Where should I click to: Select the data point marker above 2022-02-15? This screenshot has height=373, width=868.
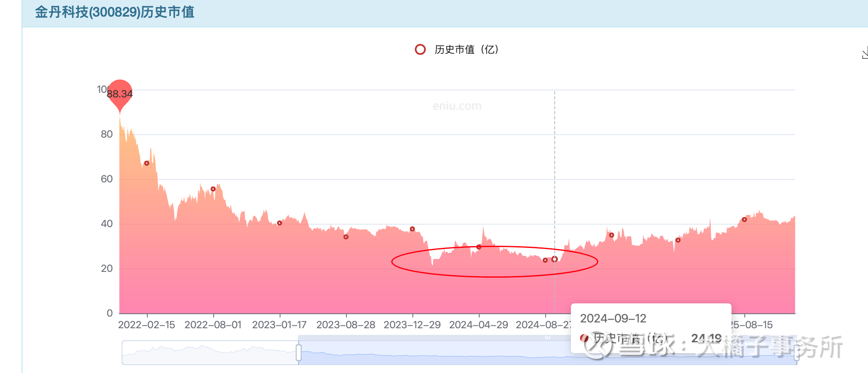point(146,163)
